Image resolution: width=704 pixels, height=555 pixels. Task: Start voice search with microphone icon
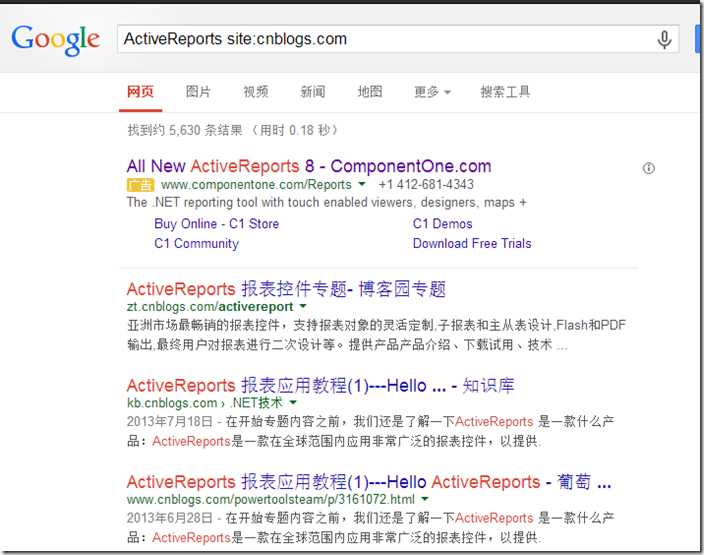point(664,40)
